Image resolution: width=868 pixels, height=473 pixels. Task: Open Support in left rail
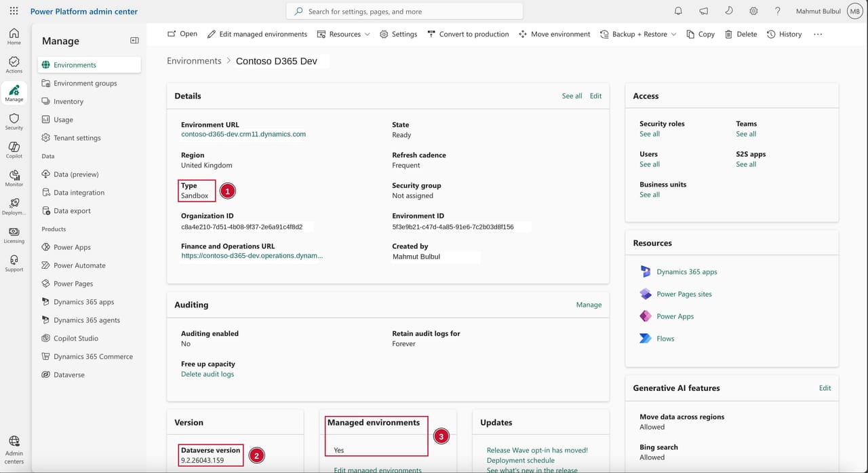14,263
